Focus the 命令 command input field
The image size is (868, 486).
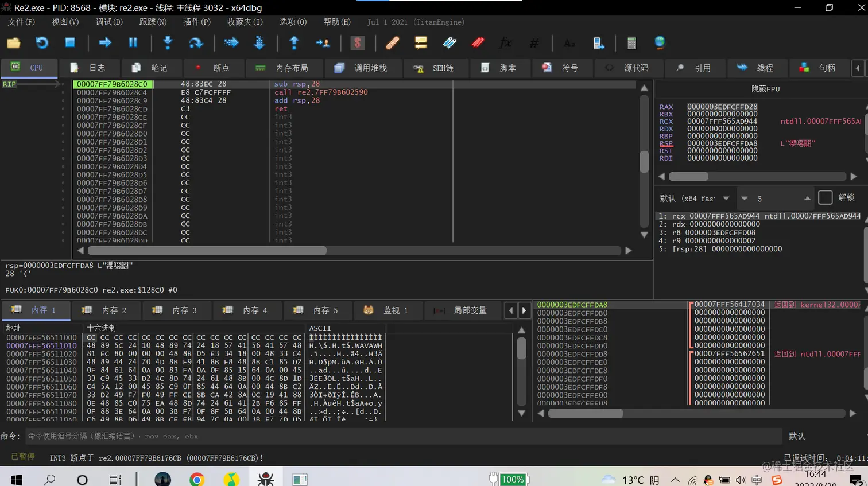[x=402, y=436]
